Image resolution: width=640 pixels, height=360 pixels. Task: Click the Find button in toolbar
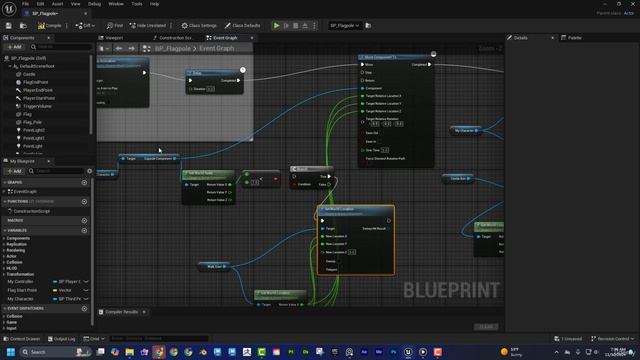[115, 26]
